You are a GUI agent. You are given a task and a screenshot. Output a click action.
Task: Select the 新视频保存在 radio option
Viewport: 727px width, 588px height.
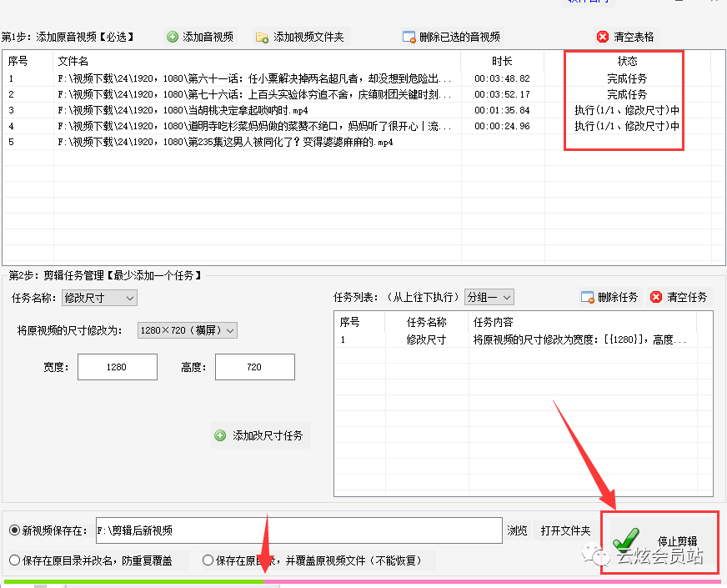coord(14,530)
